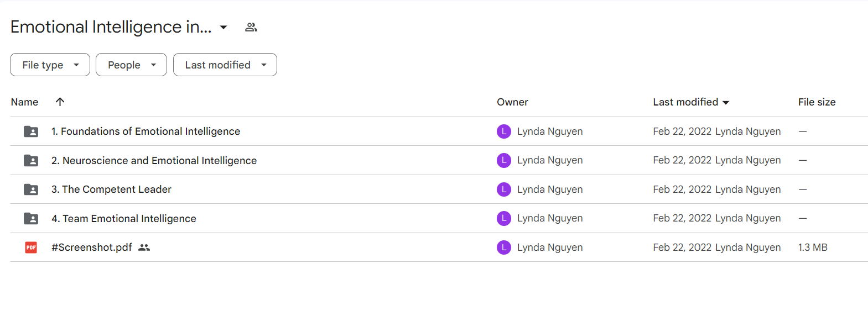Expand the Emotional Intelligence folder title menu
The width and height of the screenshot is (868, 332).
224,27
